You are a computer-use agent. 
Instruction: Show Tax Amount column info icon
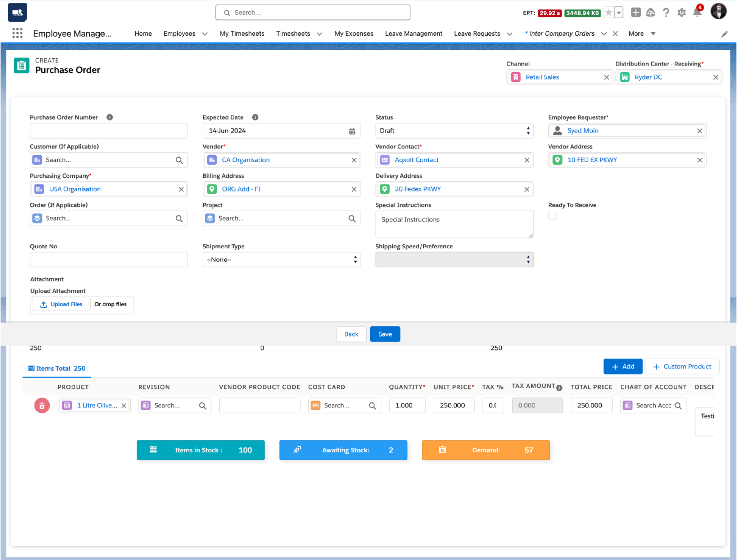point(559,388)
